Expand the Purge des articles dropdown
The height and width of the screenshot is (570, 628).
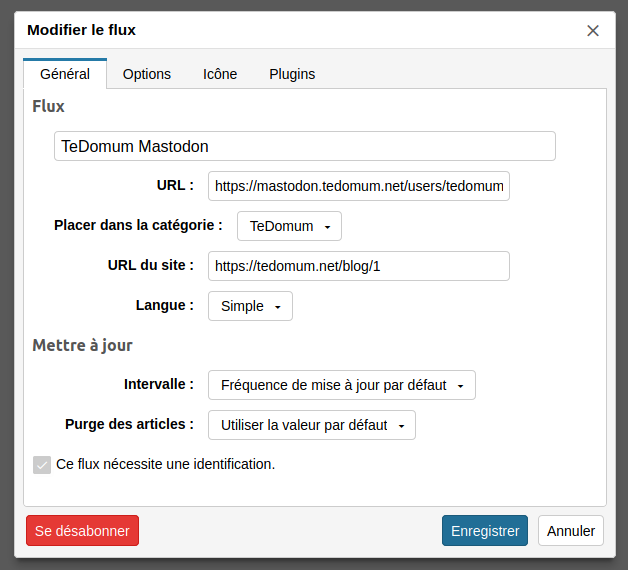coord(312,425)
